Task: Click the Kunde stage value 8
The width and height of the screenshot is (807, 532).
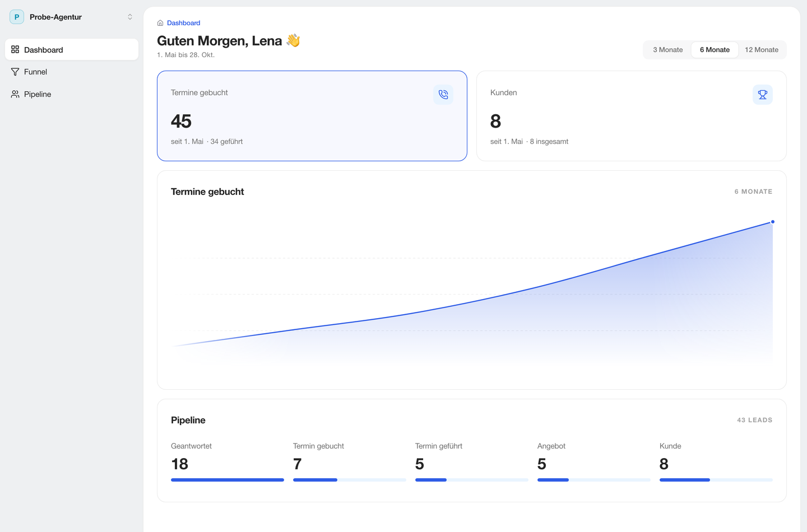Action: pyautogui.click(x=664, y=464)
